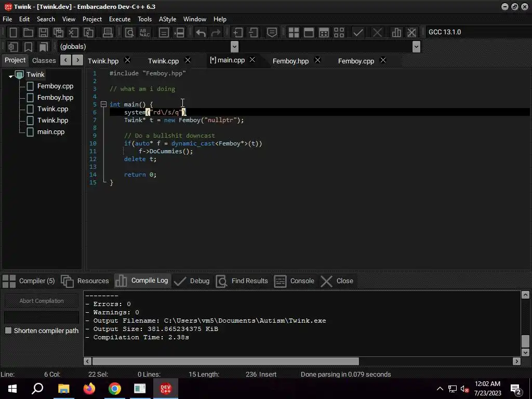Open Google Chrome from the taskbar
Image resolution: width=532 pixels, height=399 pixels.
(115, 389)
